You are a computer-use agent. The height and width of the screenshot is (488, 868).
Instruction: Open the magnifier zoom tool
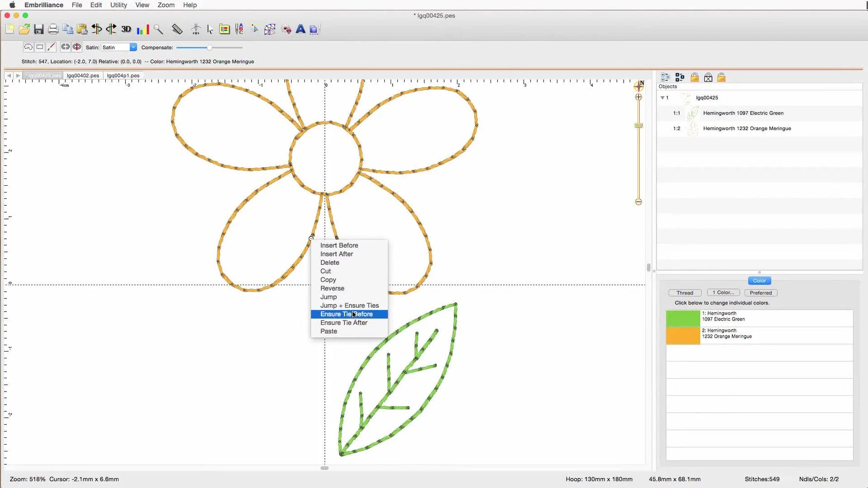(x=158, y=29)
